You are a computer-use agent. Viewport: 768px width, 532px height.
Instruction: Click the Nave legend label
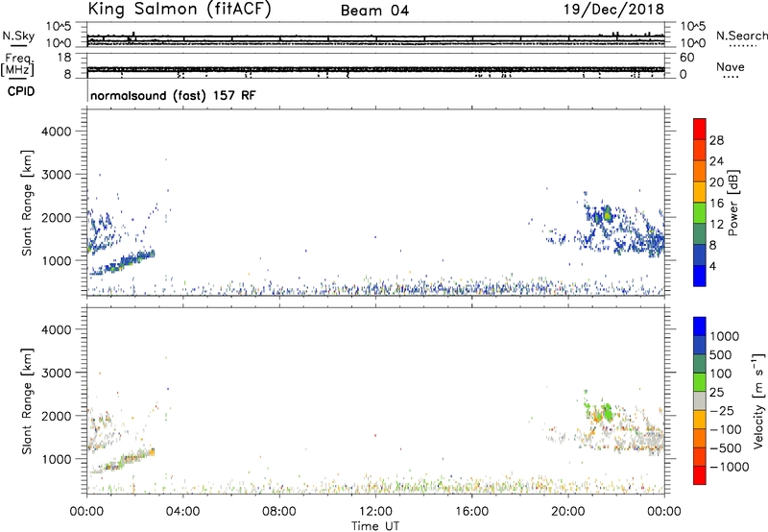click(731, 67)
